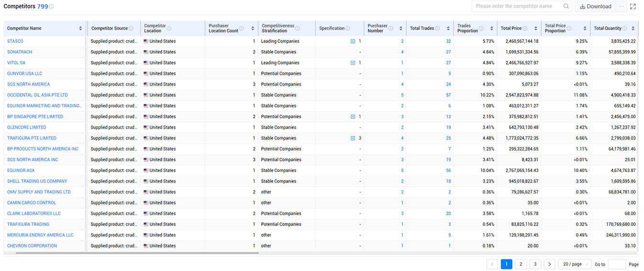Click total price 2,947,823,974.88 cell

[x=519, y=95]
